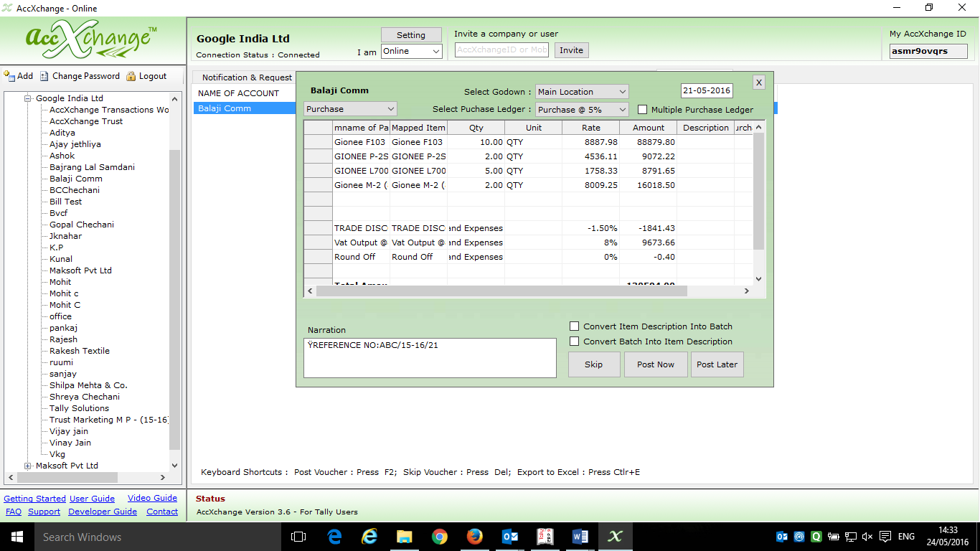
Task: Open Word from taskbar
Action: (580, 537)
